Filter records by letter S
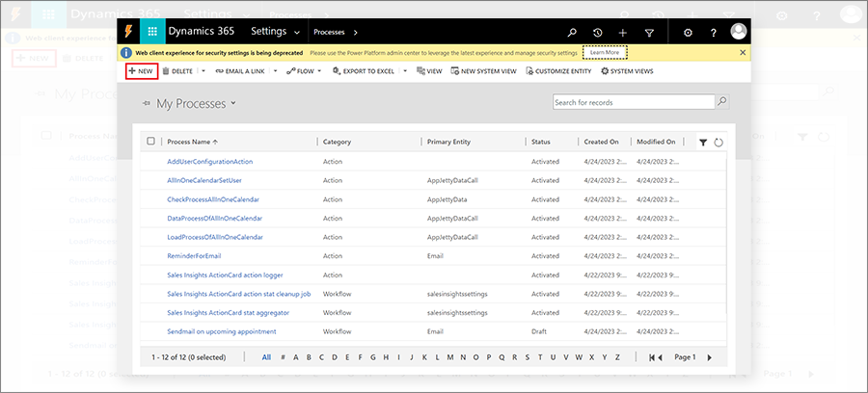 click(x=527, y=357)
